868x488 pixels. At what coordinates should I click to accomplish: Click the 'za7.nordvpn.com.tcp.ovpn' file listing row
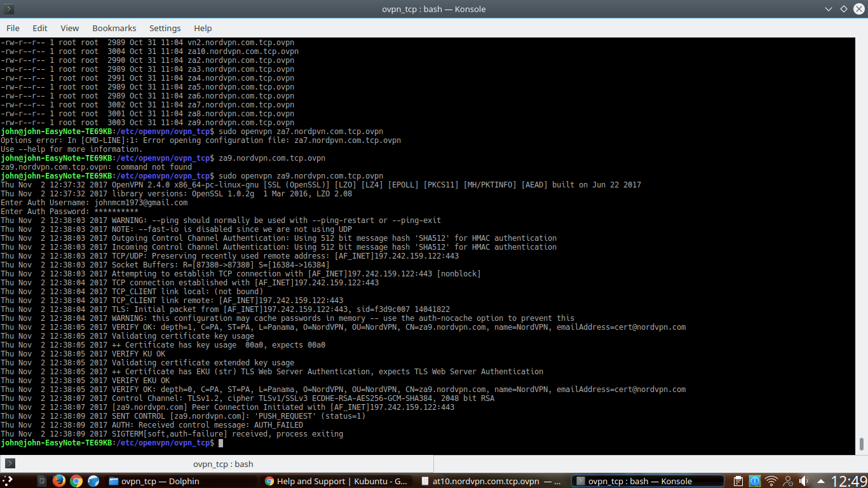click(x=147, y=105)
